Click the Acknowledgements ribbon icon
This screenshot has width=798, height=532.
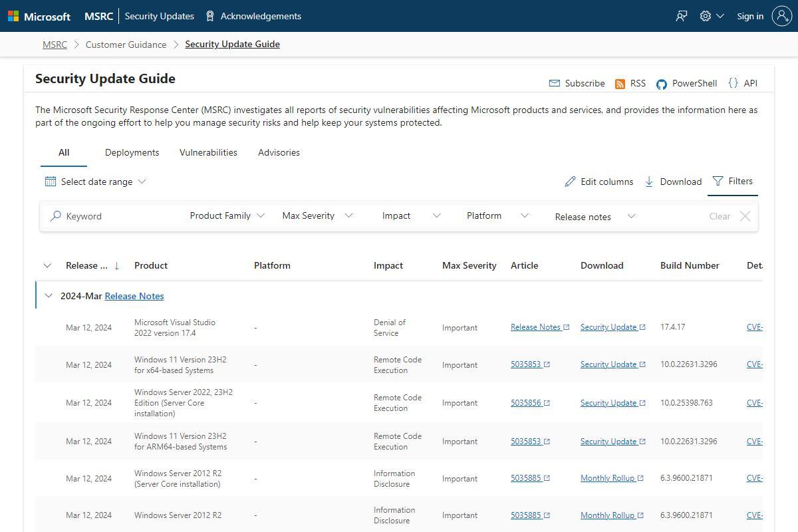coord(210,16)
